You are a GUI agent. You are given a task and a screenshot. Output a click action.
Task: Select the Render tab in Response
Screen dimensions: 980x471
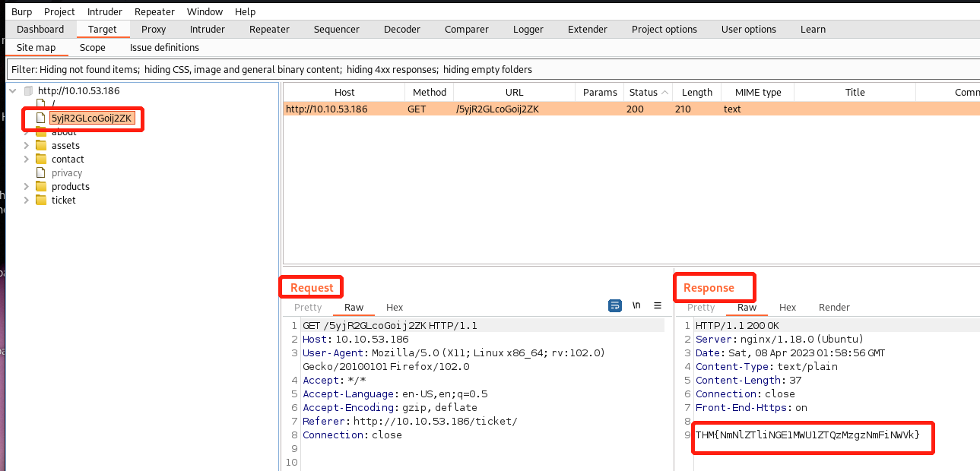pos(834,308)
